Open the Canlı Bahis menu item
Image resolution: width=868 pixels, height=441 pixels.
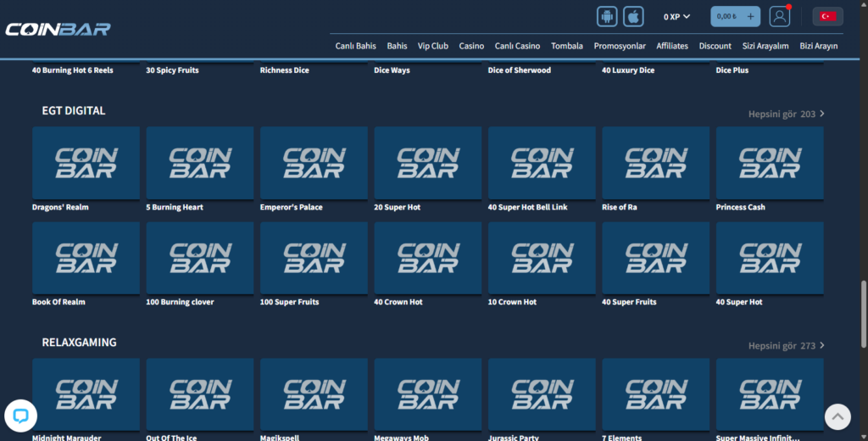pos(355,46)
